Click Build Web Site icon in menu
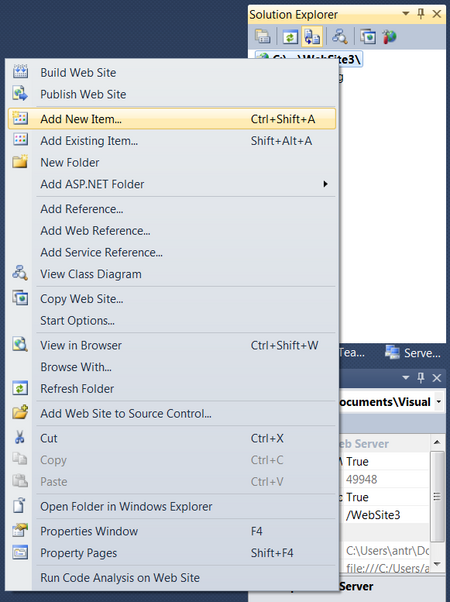Viewport: 450px width, 602px height. [20, 72]
